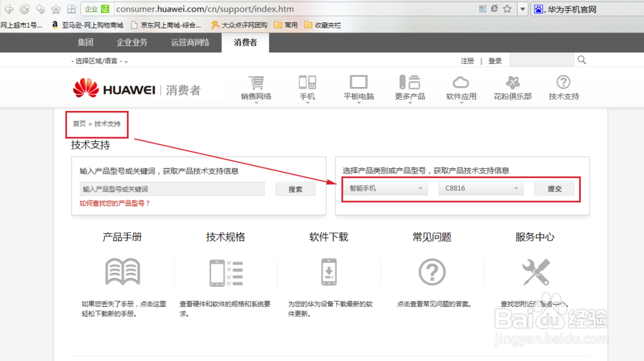Open the browser tab grid icon
This screenshot has width=644, height=361.
coord(71,8)
